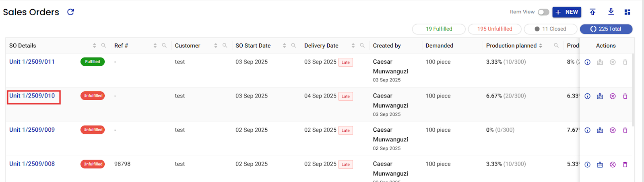This screenshot has height=182, width=644.
Task: Toggle the Item View switch
Action: (543, 12)
